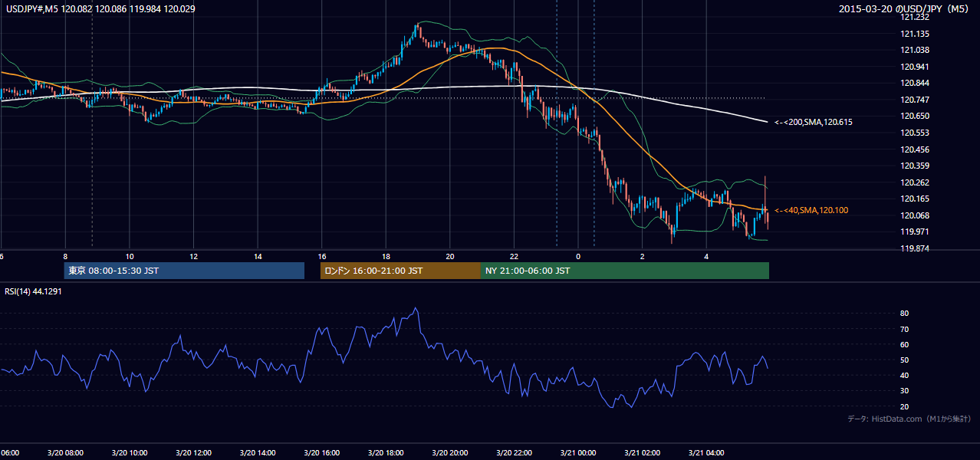
Task: Click the 3/20 20:00 time label
Action: [x=449, y=453]
